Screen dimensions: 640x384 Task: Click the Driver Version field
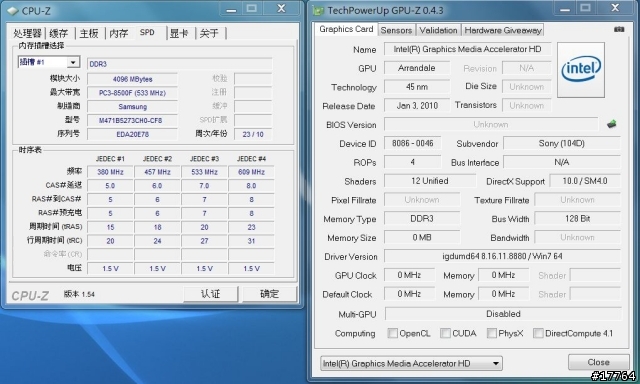click(502, 256)
